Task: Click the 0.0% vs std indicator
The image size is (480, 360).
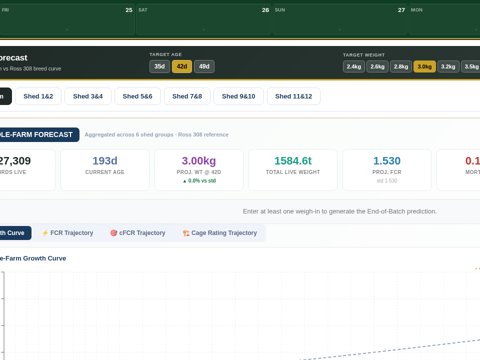Action: [x=199, y=181]
